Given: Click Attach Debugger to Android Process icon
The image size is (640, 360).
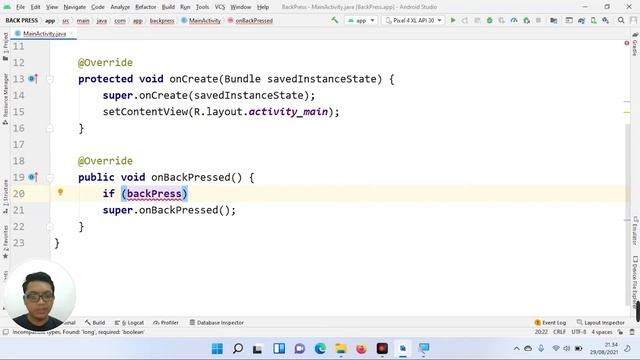Looking at the screenshot, I should point(527,20).
